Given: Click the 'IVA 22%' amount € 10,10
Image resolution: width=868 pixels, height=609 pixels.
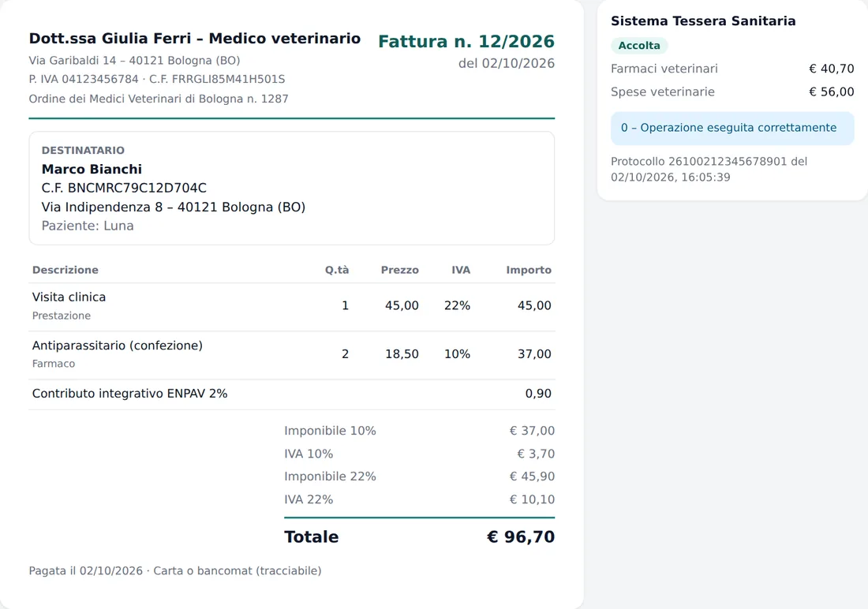Looking at the screenshot, I should pyautogui.click(x=532, y=499).
